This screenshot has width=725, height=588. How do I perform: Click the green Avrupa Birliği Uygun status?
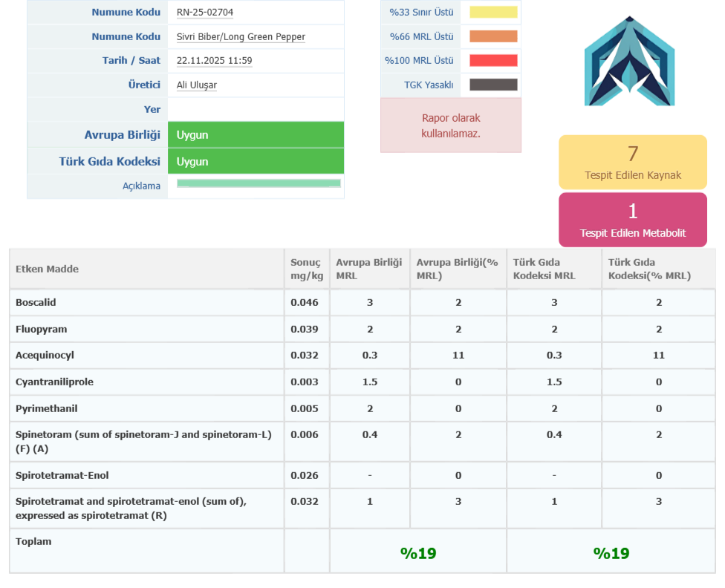pos(256,135)
